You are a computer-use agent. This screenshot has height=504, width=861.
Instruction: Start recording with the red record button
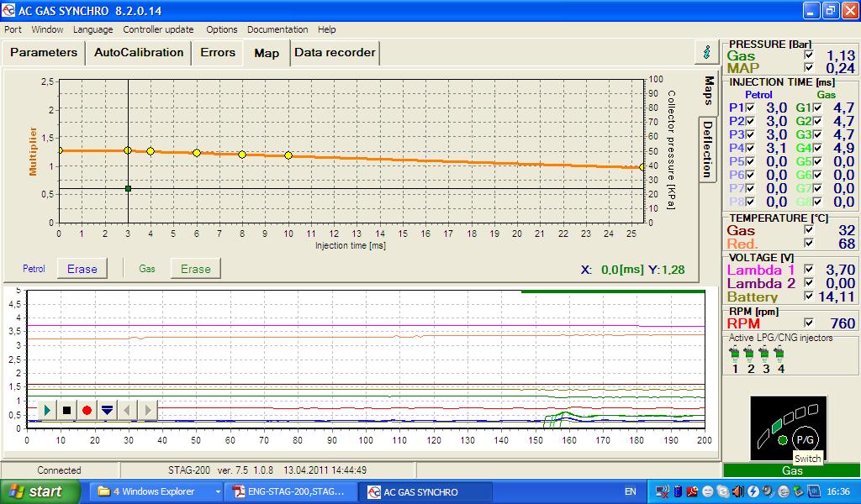pyautogui.click(x=87, y=410)
